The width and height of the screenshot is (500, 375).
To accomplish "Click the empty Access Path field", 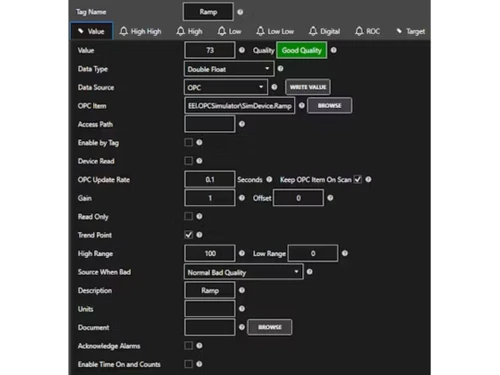I will 209,124.
